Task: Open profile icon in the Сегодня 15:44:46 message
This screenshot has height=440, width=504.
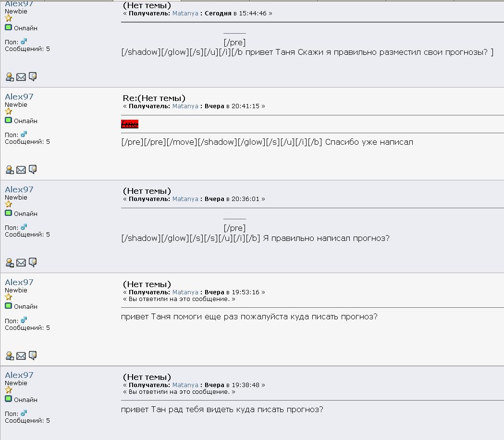Action: 10,77
